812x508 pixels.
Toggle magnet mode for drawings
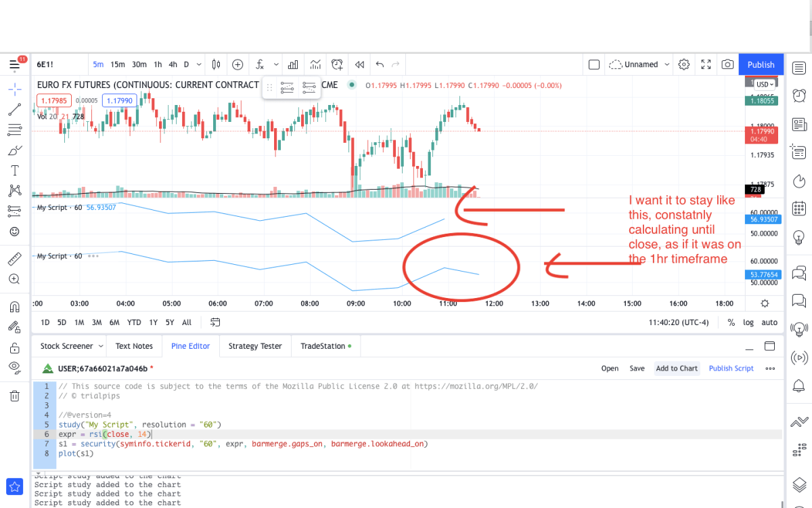[14, 307]
